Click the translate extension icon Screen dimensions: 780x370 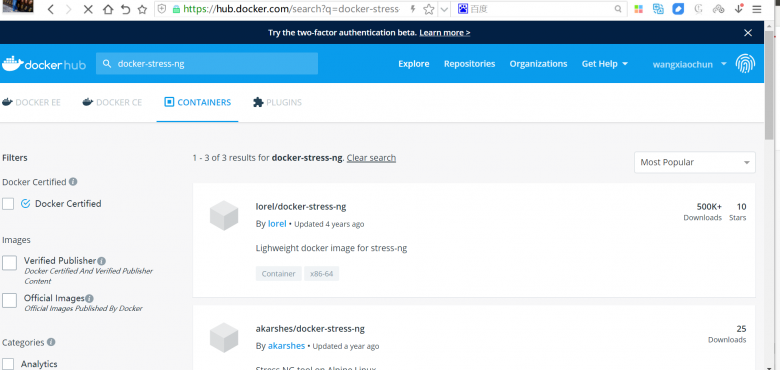pos(659,9)
